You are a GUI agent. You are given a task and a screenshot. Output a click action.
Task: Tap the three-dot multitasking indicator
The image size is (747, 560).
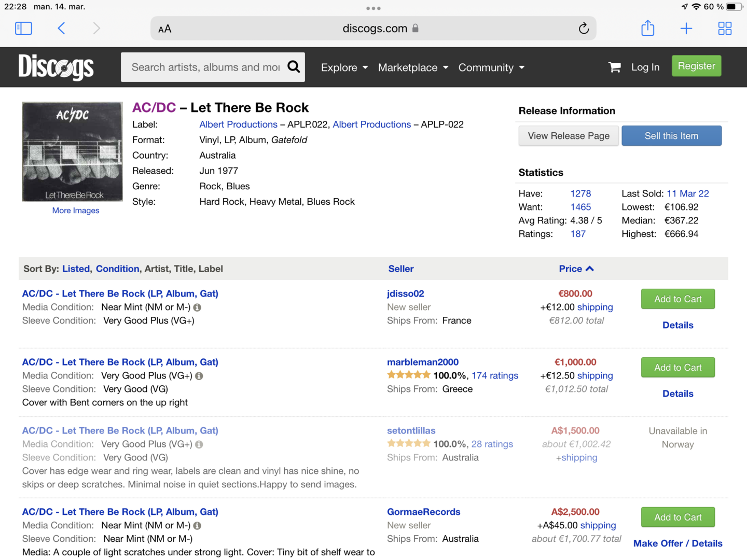[374, 8]
